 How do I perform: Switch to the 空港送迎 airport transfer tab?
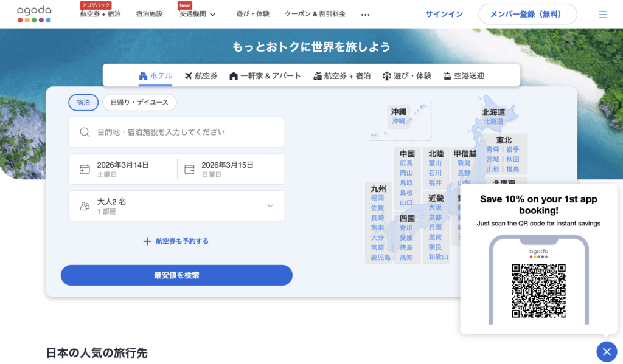pyautogui.click(x=464, y=76)
